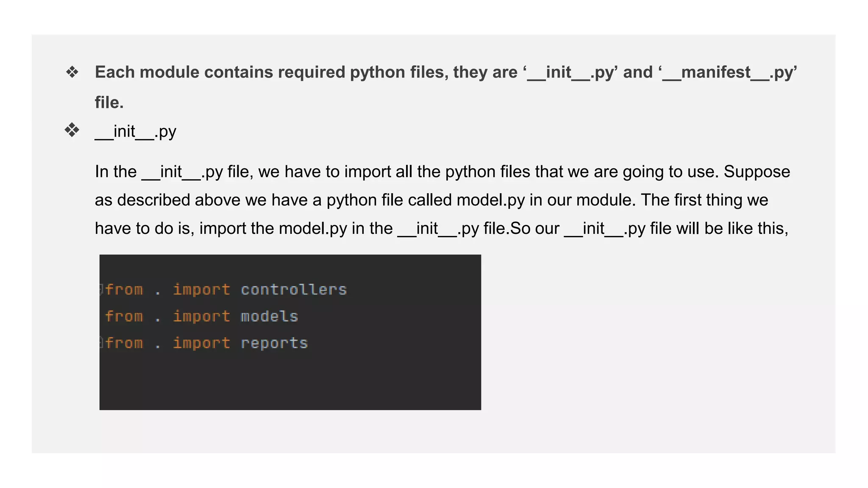Click 'from' keyword on the reports line

click(124, 343)
